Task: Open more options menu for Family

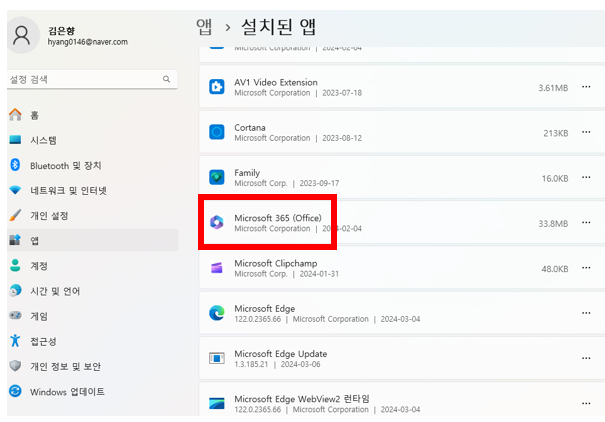Action: click(586, 177)
